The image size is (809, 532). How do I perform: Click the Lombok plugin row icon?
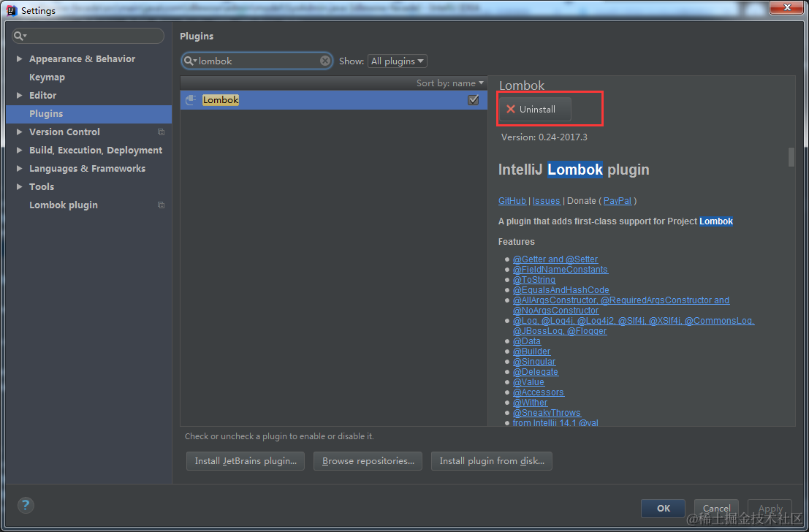tap(191, 100)
